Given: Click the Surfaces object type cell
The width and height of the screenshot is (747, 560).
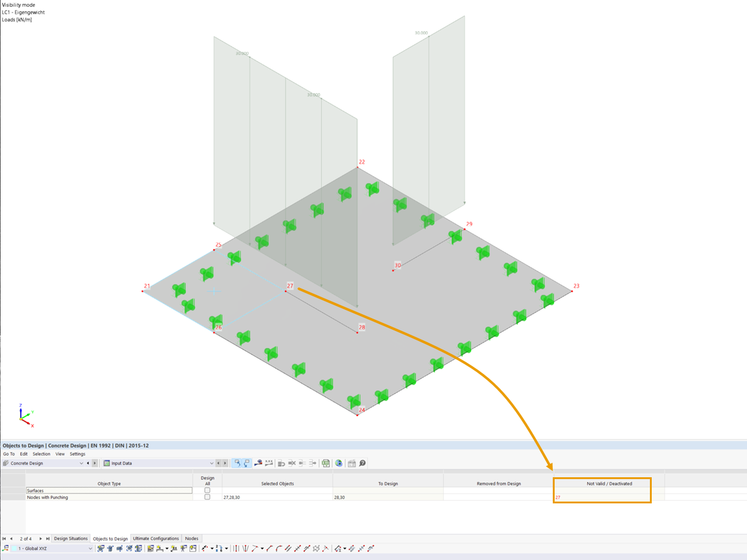Looking at the screenshot, I should click(x=109, y=490).
